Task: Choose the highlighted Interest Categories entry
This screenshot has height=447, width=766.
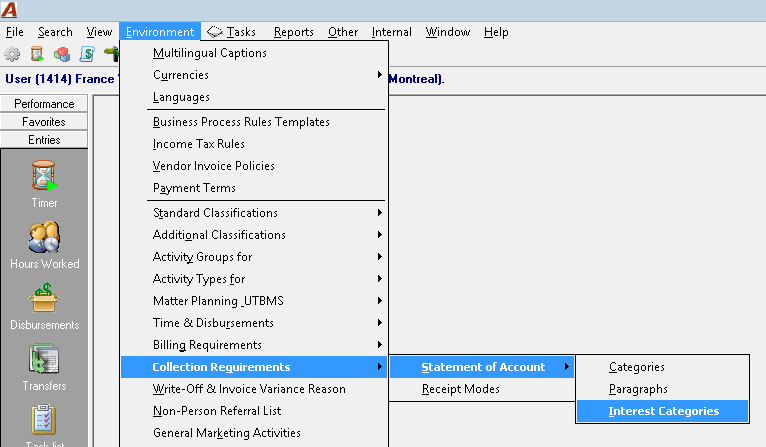Action: tap(662, 411)
